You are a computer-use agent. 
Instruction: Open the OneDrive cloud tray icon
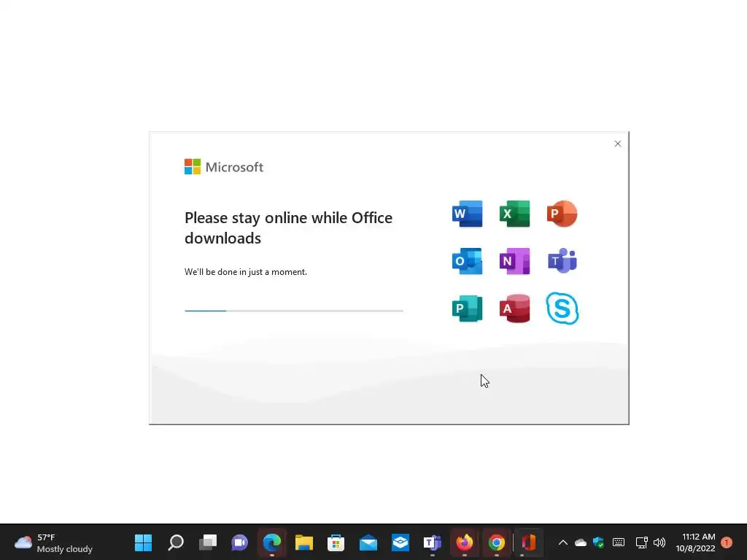click(x=580, y=542)
